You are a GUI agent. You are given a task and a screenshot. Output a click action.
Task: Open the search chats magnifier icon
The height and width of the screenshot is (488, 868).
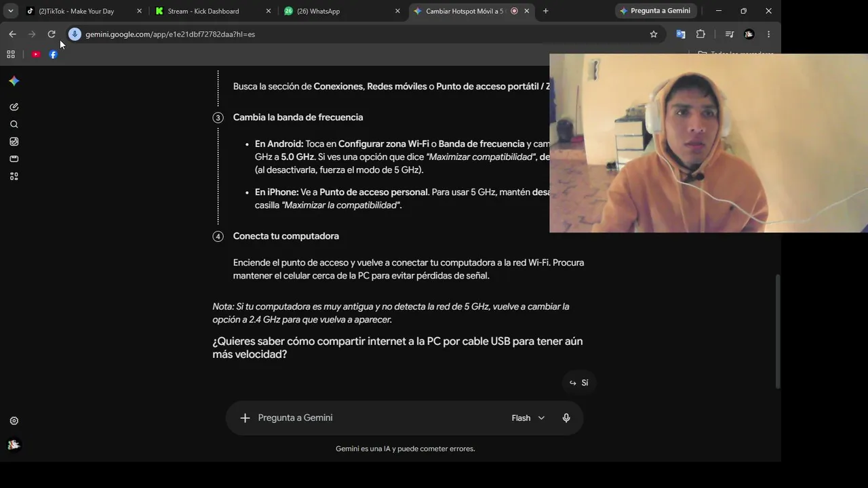coord(14,125)
